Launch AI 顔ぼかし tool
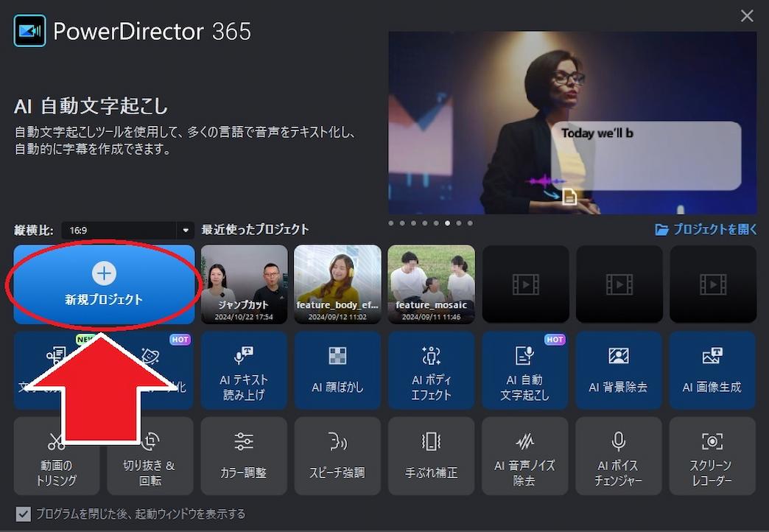This screenshot has height=532, width=769. [337, 371]
